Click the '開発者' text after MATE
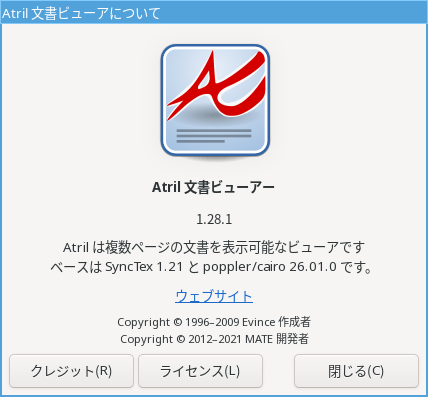 292,339
